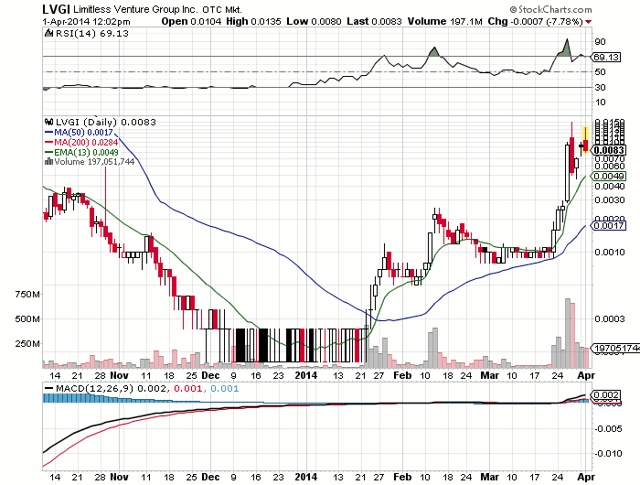Click the LVGI ticker symbol in the title

click(x=56, y=9)
